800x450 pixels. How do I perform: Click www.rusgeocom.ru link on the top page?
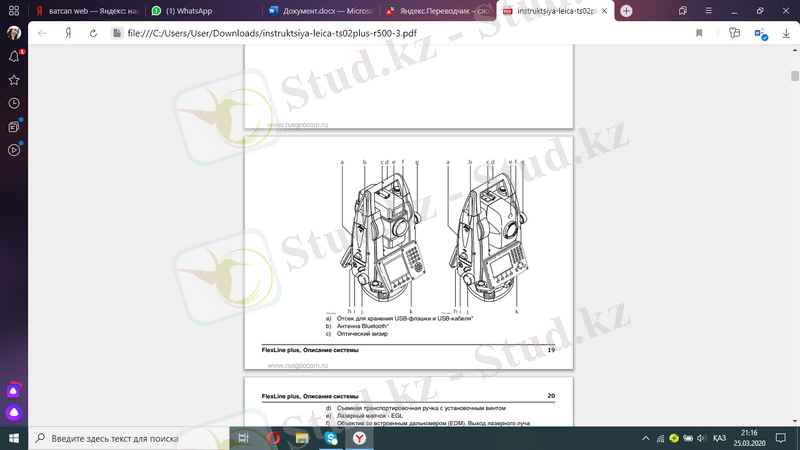pyautogui.click(x=298, y=124)
